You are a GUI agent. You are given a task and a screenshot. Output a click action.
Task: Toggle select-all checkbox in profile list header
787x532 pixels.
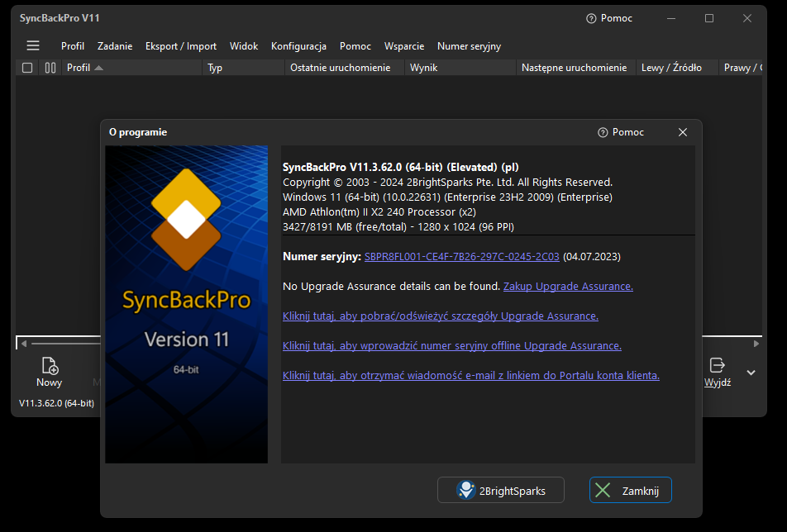(27, 68)
